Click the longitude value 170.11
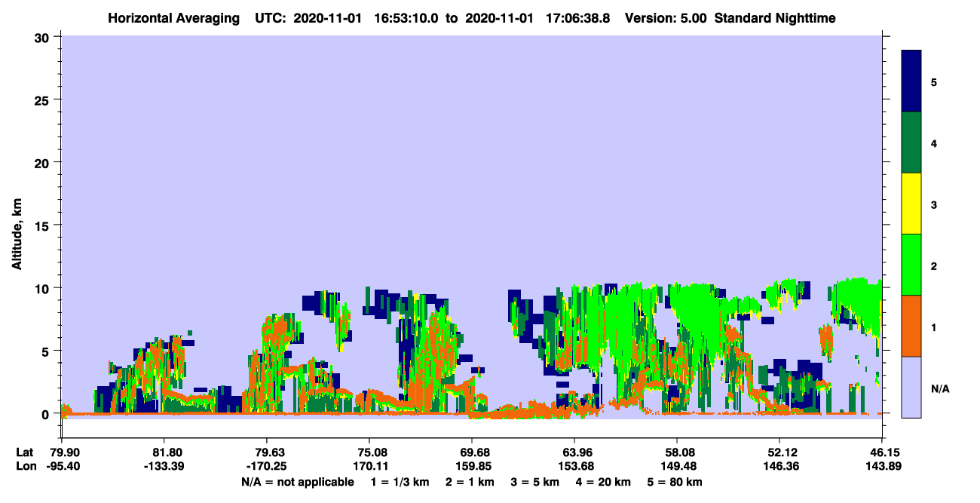Screen dimensions: 980x503 coord(369,466)
